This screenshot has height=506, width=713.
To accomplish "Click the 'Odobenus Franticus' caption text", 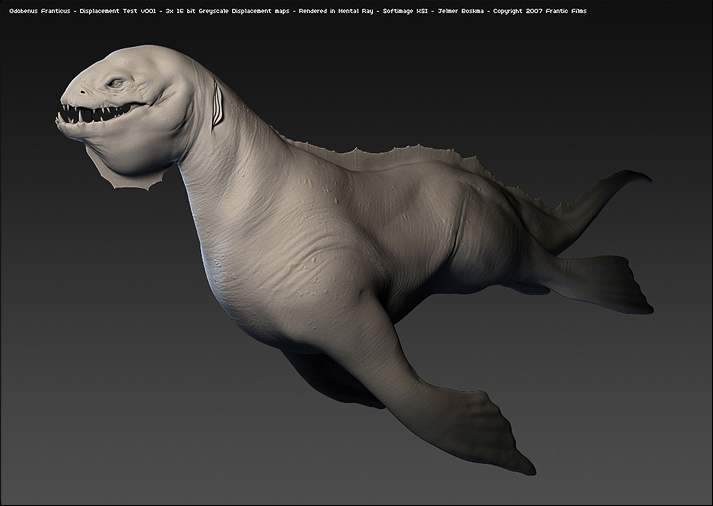I will [40, 11].
